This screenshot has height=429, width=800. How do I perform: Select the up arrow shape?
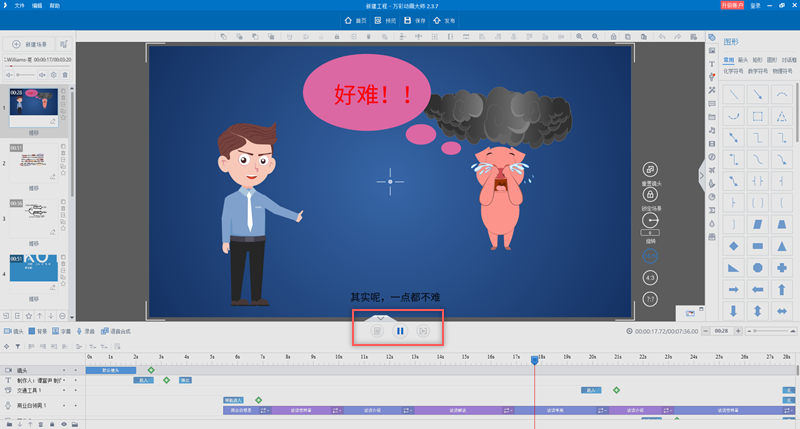click(x=782, y=289)
